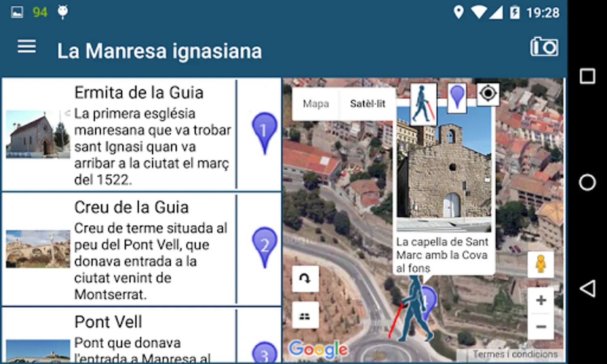Drop the Street View pegman

tap(541, 265)
